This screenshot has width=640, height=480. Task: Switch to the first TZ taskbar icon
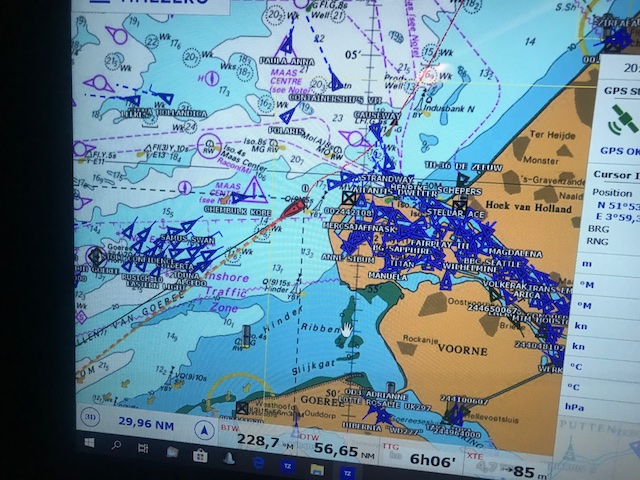pos(287,466)
